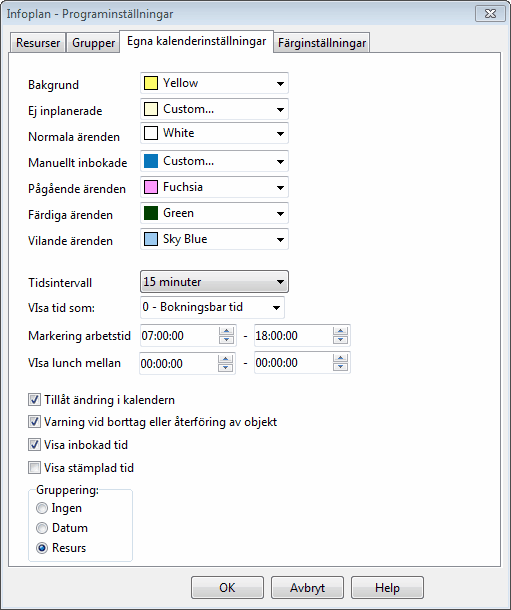Click the light blue Vilande ärenden swatch

pos(151,239)
